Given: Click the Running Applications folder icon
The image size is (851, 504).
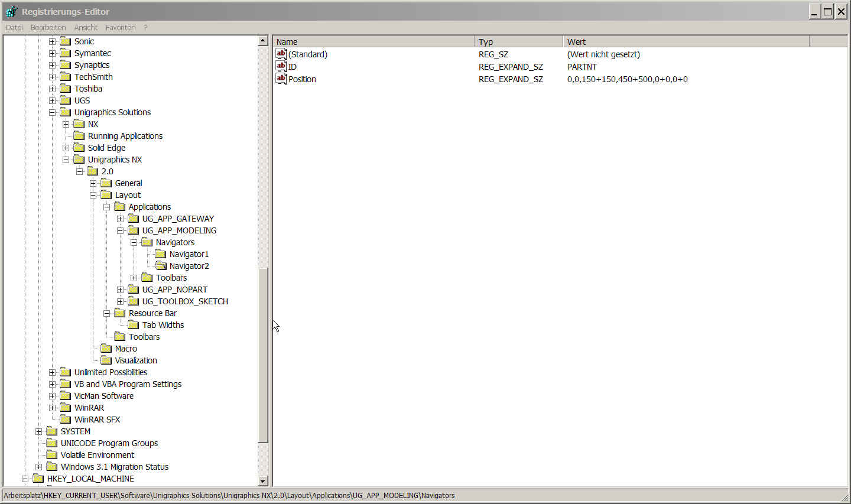Looking at the screenshot, I should coord(79,136).
